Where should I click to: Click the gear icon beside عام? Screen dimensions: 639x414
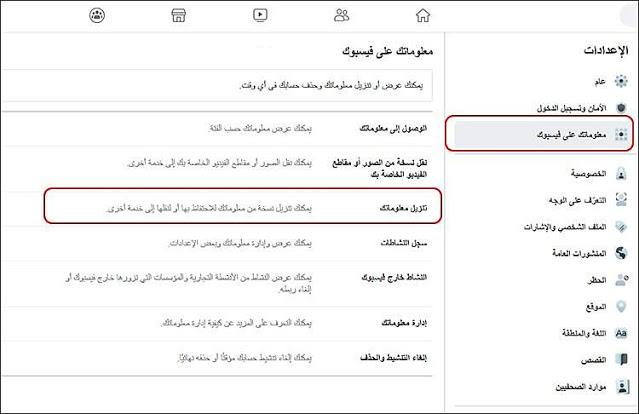621,81
